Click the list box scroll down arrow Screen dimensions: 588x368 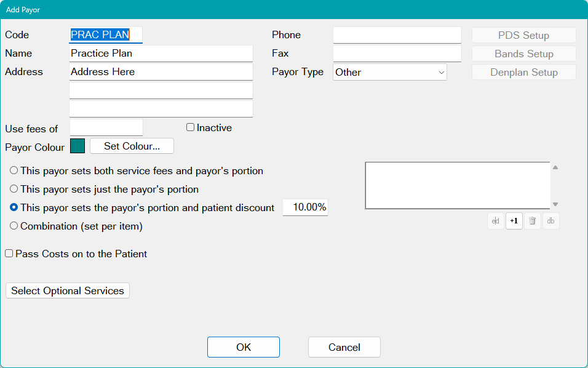555,204
